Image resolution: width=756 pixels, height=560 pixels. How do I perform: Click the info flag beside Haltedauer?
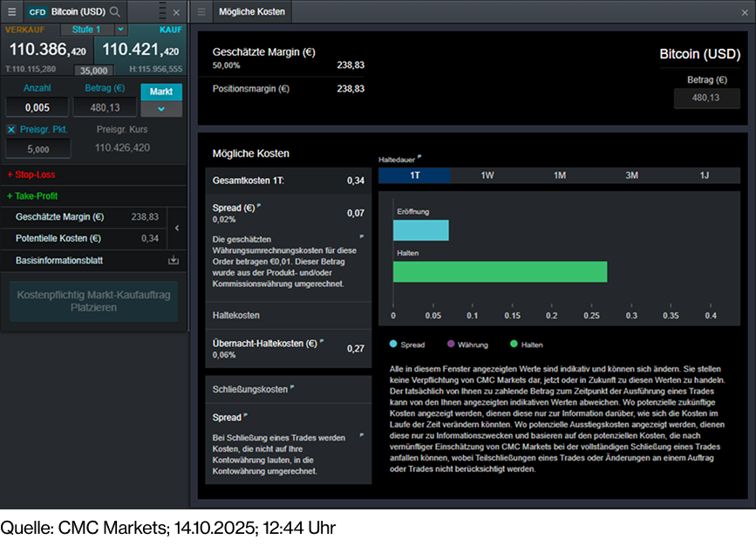coord(419,158)
